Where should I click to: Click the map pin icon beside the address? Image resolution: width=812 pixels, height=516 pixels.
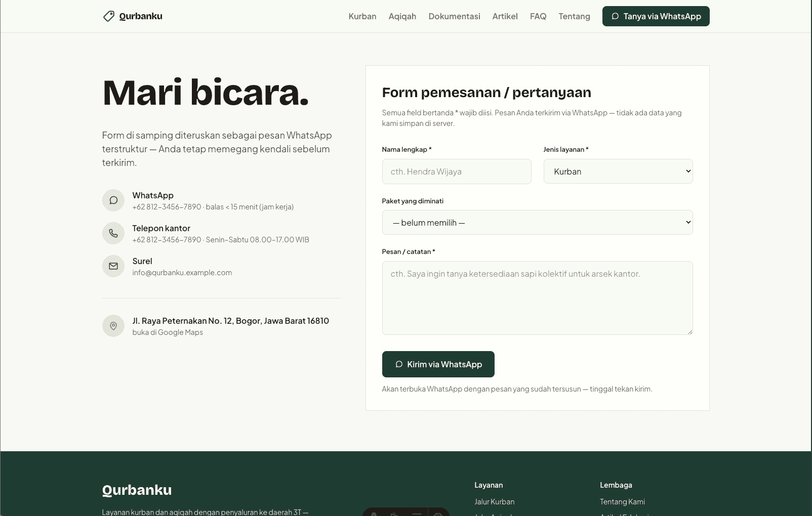[x=113, y=326]
